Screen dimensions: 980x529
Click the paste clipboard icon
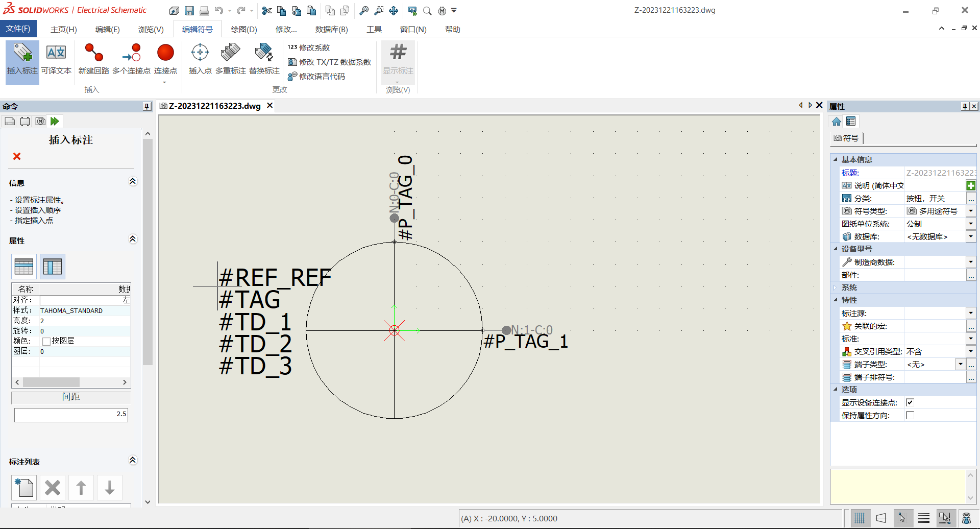pos(311,11)
